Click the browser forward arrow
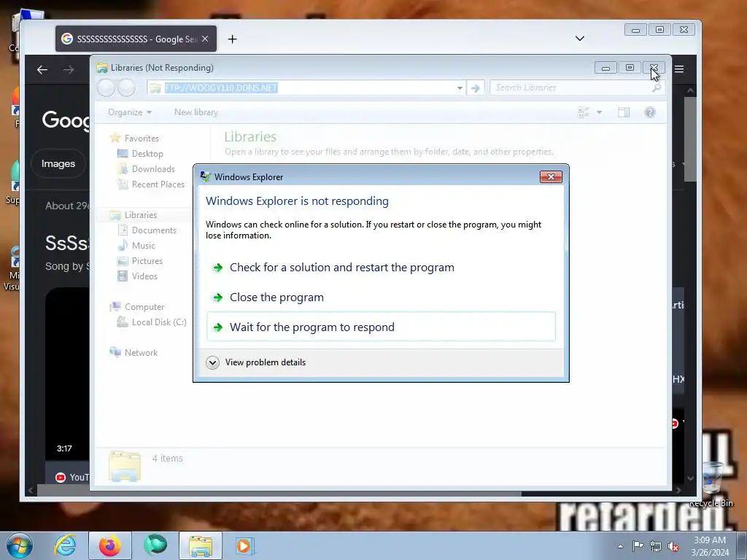The width and height of the screenshot is (747, 560). (x=69, y=70)
